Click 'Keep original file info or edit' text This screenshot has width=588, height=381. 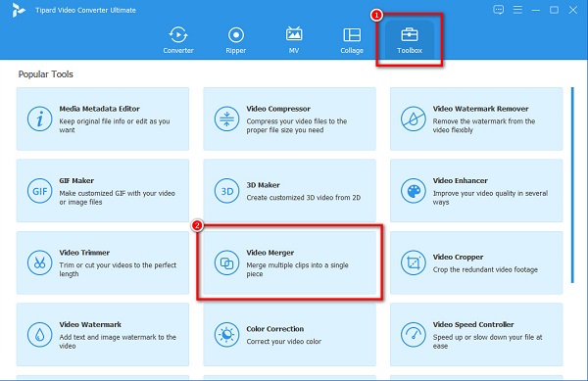115,125
